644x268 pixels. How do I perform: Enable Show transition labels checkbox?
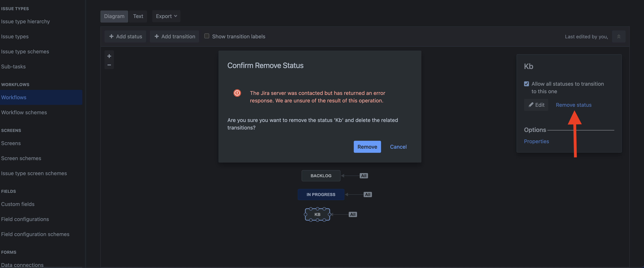[x=207, y=36]
